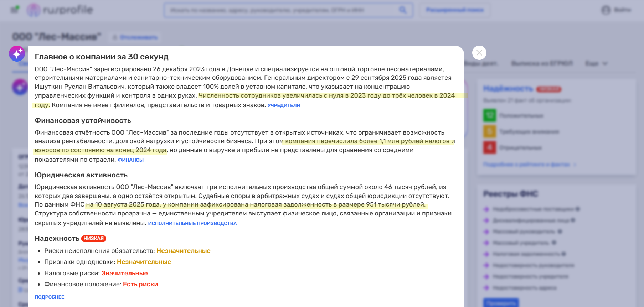Click the small icon left of rusprofile logo
This screenshot has height=307, width=644.
click(15, 10)
